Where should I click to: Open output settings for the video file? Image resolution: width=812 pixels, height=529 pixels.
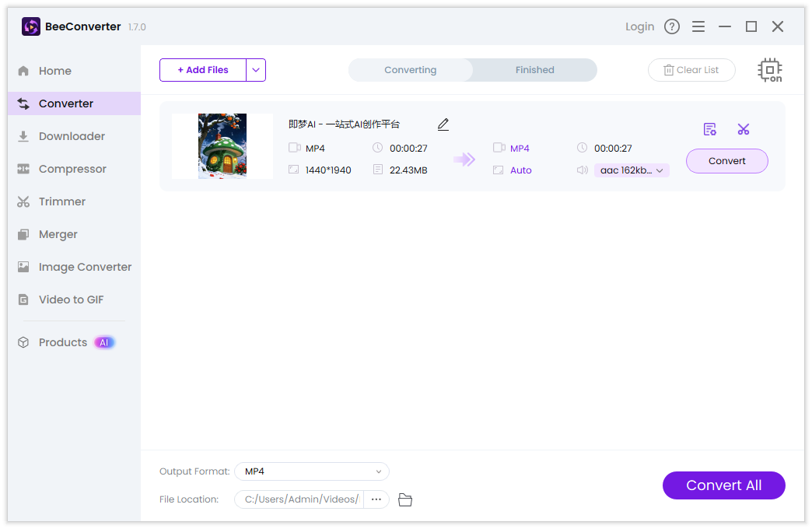(709, 128)
